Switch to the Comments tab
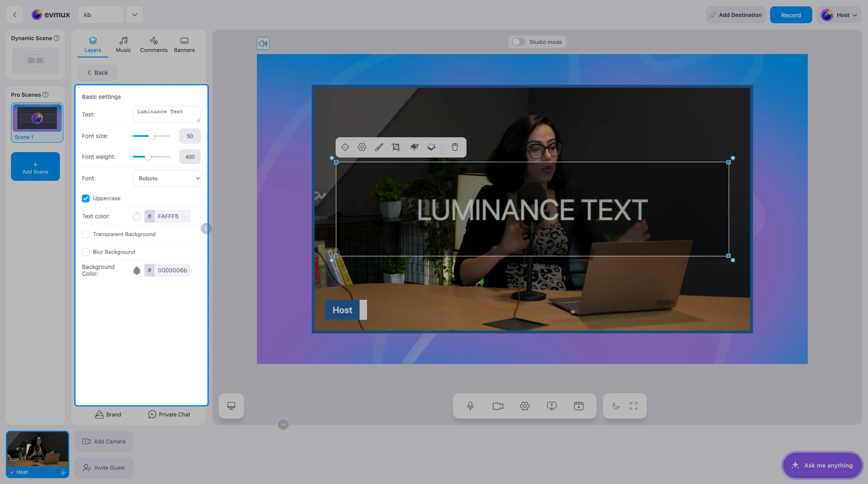Image resolution: width=868 pixels, height=484 pixels. [154, 45]
